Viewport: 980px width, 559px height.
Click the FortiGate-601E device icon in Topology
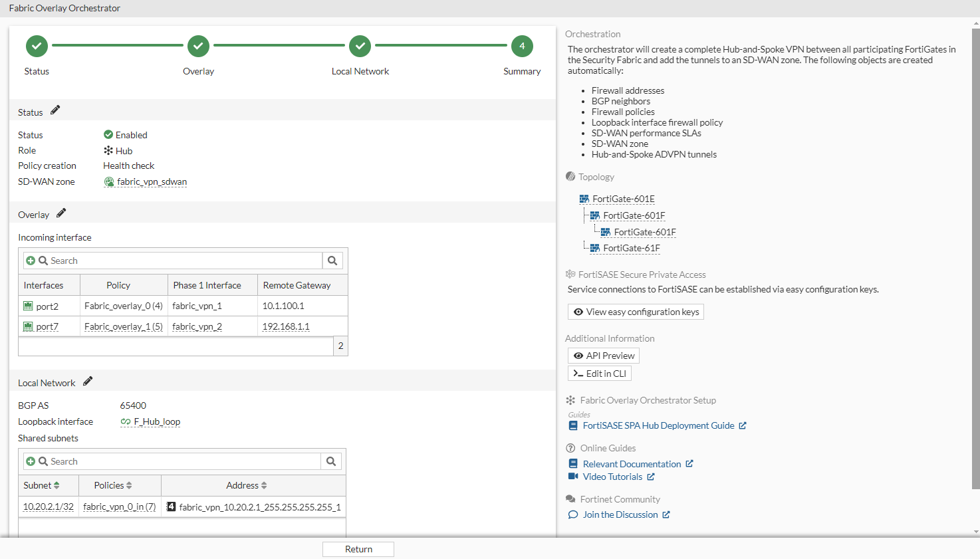584,198
